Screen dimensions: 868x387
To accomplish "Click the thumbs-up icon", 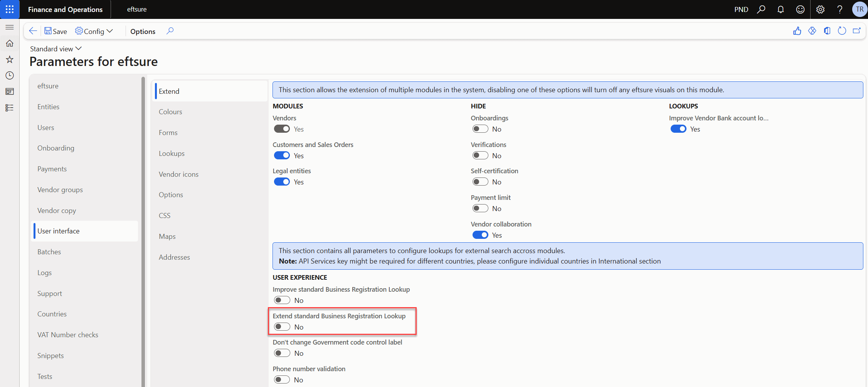I will pos(797,31).
